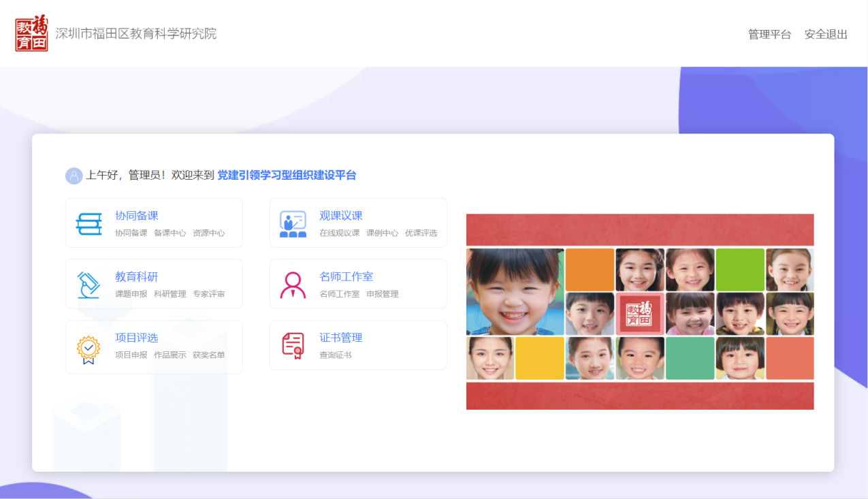Click the stacked books icon for 协同备课
Viewport: 868px width, 499px height.
pyautogui.click(x=89, y=223)
